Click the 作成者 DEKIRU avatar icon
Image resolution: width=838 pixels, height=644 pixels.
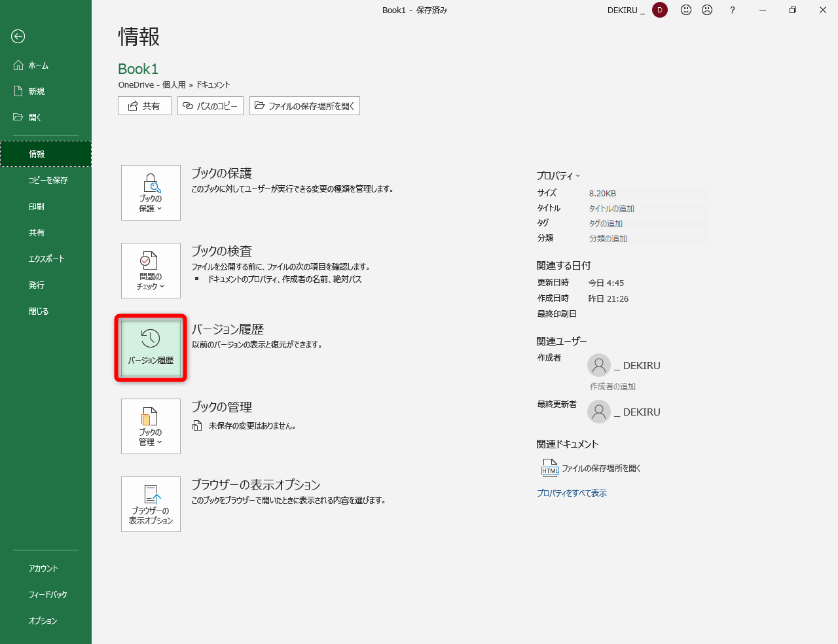pos(599,365)
